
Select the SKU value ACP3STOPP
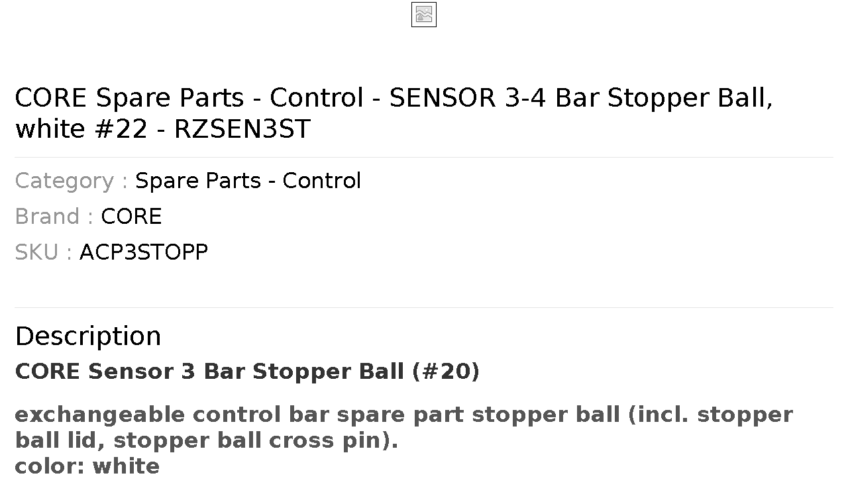tap(144, 252)
